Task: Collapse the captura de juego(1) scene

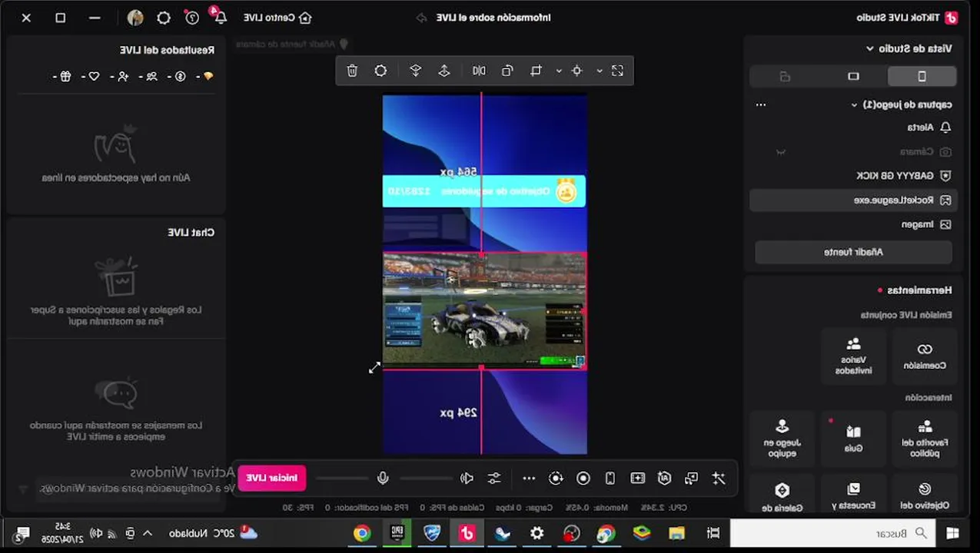Action: pyautogui.click(x=854, y=104)
